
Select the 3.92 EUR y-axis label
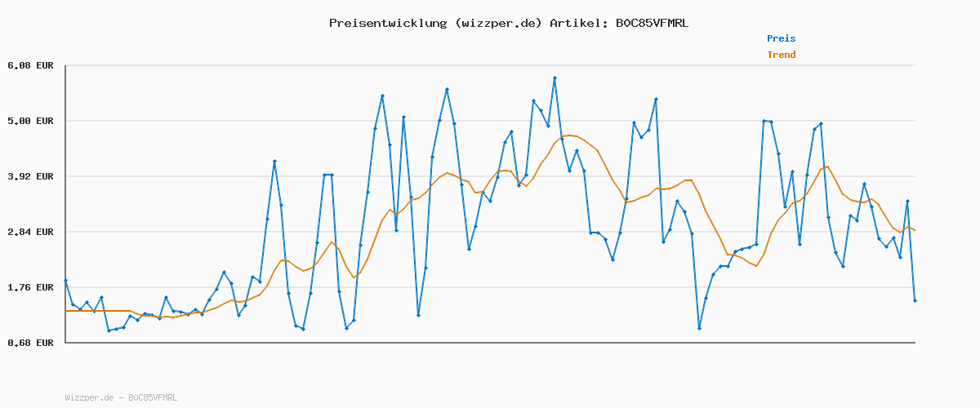pyautogui.click(x=30, y=176)
